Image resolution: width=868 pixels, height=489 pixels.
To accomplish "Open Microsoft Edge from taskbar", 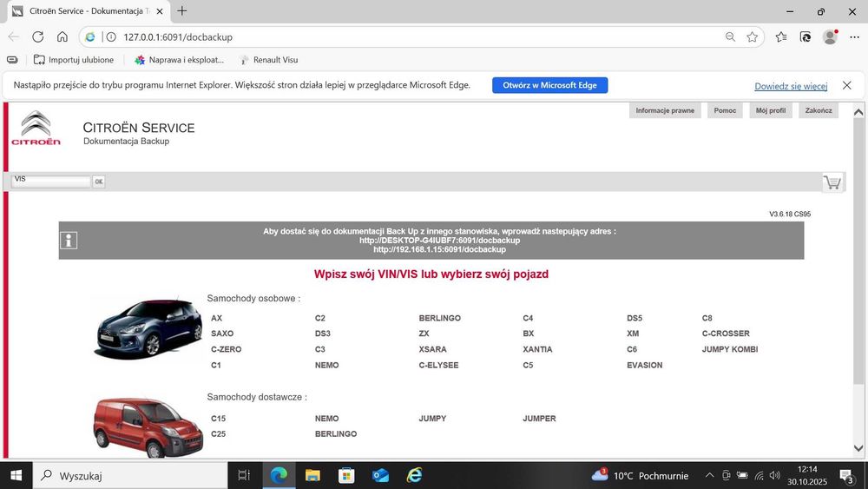I will 279,475.
